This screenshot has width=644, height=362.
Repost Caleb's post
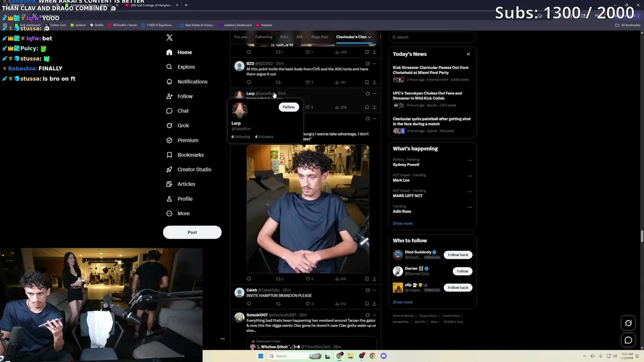tap(278, 304)
